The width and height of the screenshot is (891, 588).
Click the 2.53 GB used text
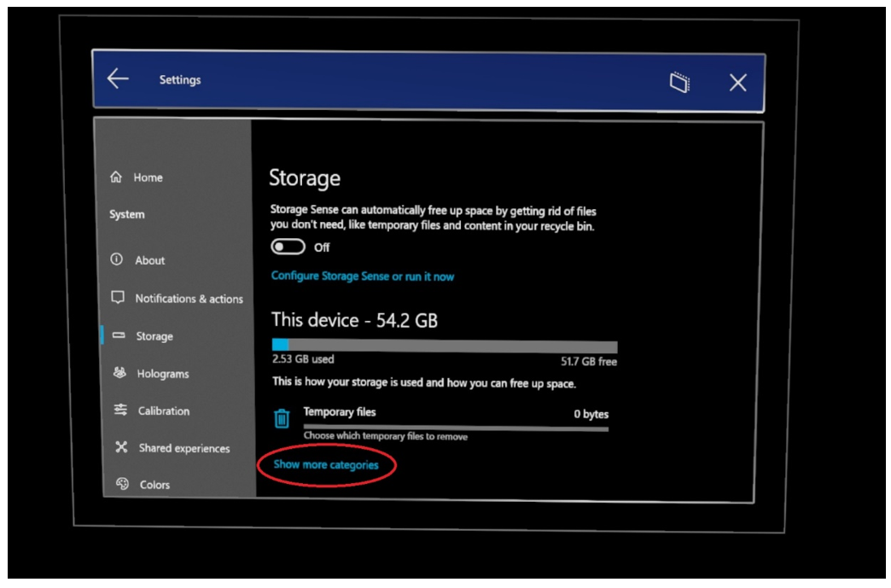tap(303, 359)
